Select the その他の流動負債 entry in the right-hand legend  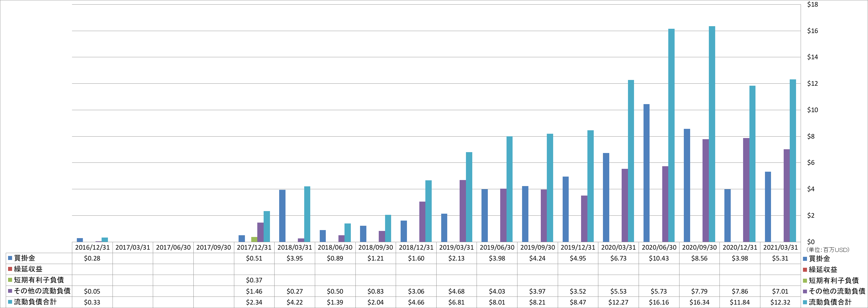click(835, 291)
